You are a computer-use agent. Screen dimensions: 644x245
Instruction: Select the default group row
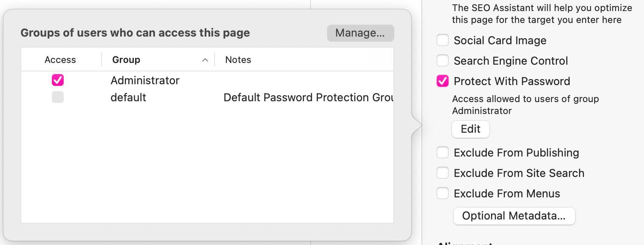128,97
